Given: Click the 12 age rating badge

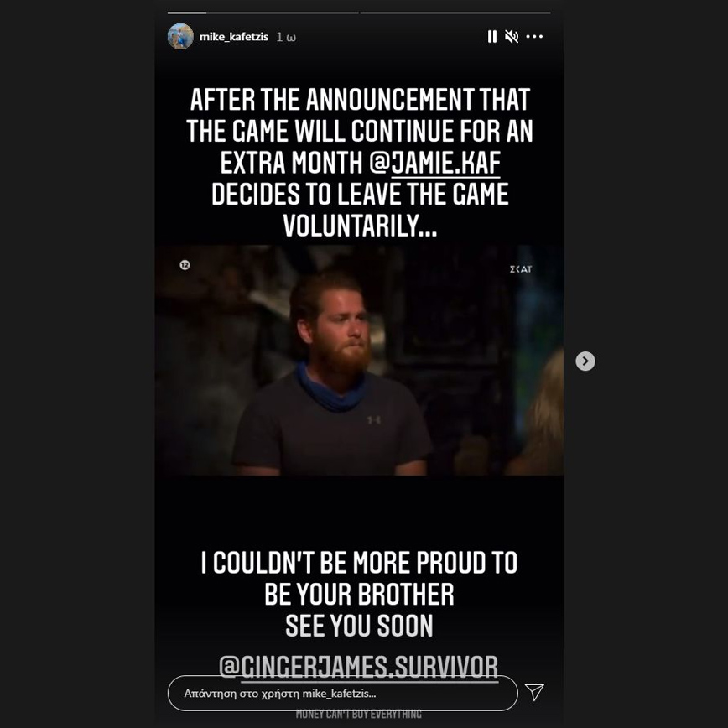Looking at the screenshot, I should click(x=185, y=265).
